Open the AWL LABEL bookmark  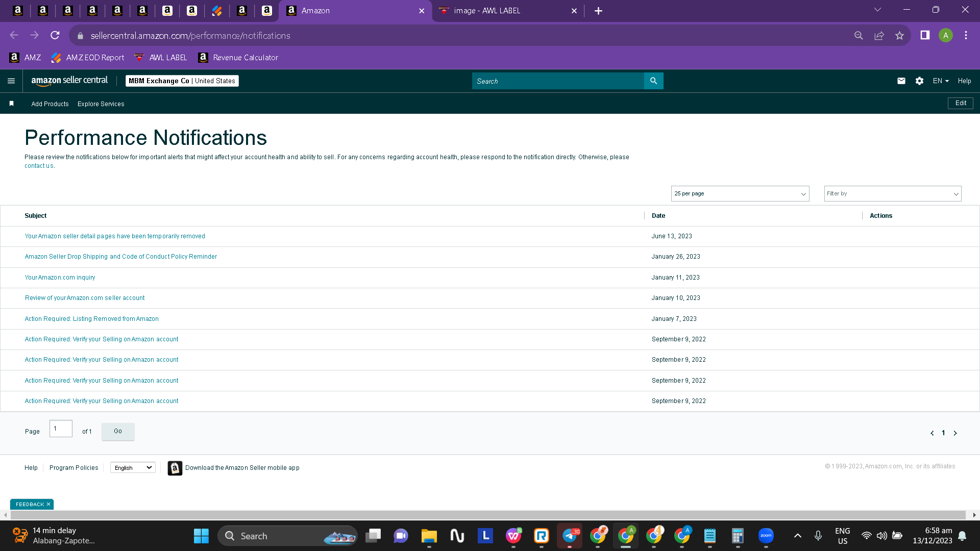[161, 58]
